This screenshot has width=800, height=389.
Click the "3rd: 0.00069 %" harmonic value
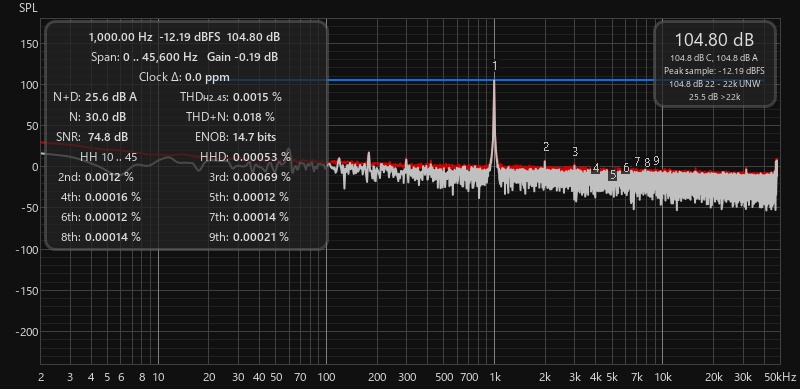click(249, 177)
